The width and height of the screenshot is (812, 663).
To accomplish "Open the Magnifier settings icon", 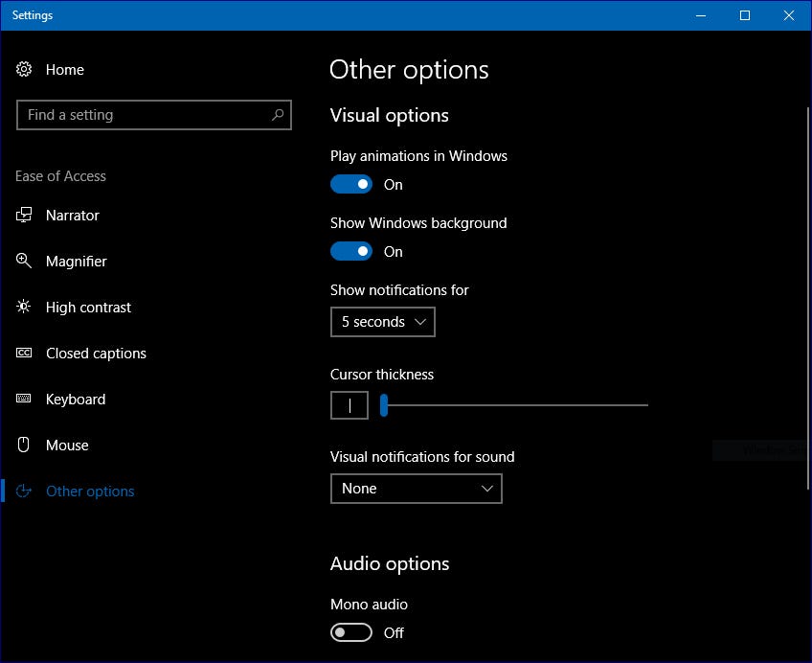I will [x=23, y=261].
